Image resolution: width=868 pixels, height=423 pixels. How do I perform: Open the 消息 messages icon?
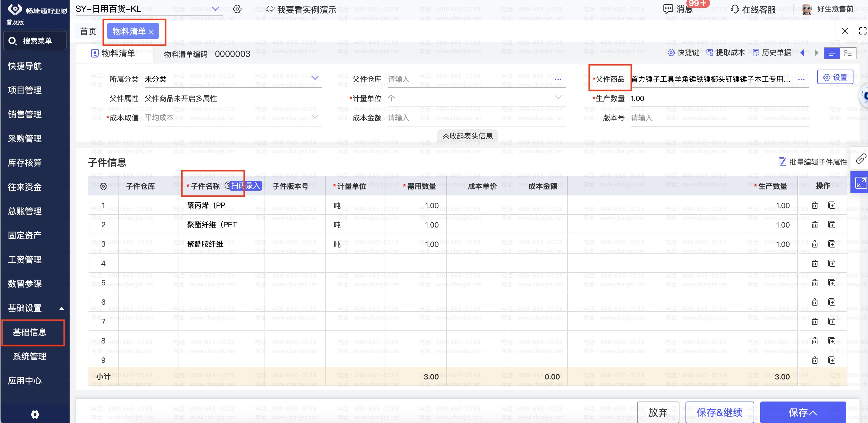coord(668,9)
